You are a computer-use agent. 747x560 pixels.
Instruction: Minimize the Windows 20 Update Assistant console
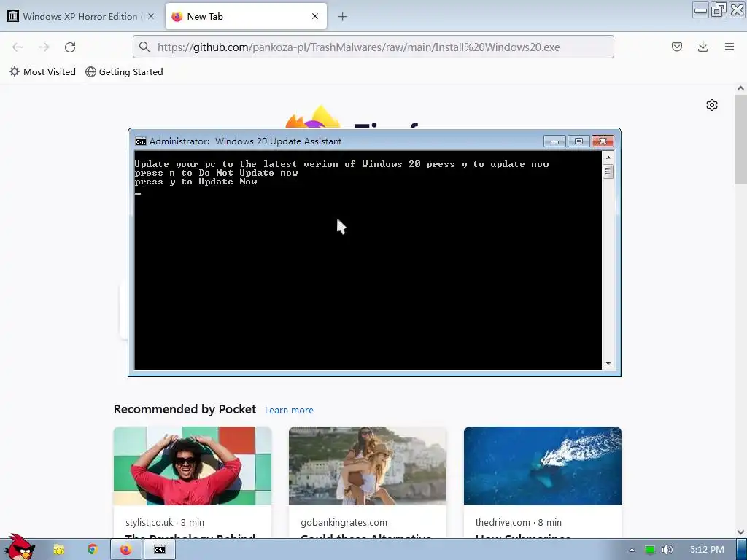[x=554, y=141]
